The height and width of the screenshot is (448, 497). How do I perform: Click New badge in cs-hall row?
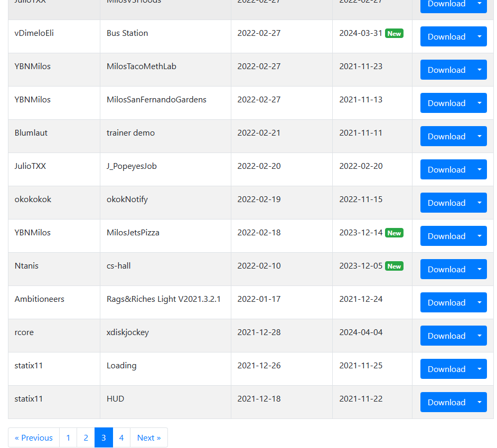[394, 266]
